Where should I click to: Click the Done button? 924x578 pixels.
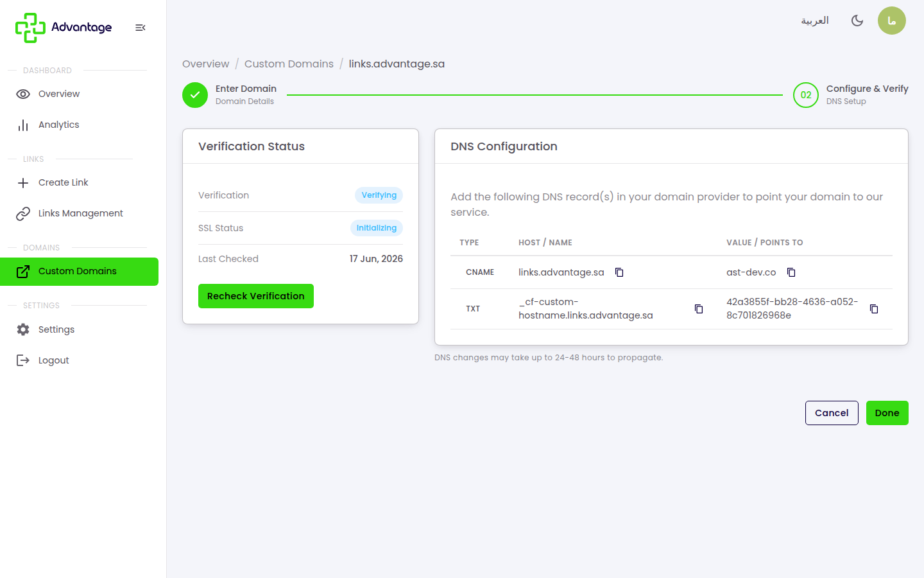click(887, 413)
